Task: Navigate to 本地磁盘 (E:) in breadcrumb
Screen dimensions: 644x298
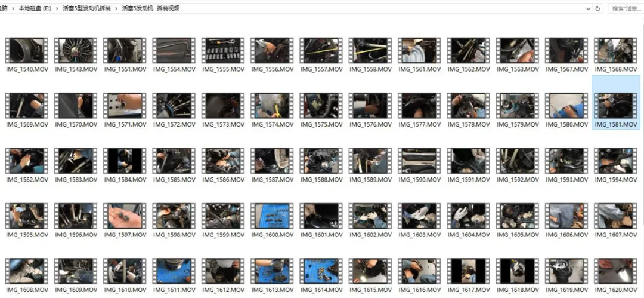Action: coord(35,8)
